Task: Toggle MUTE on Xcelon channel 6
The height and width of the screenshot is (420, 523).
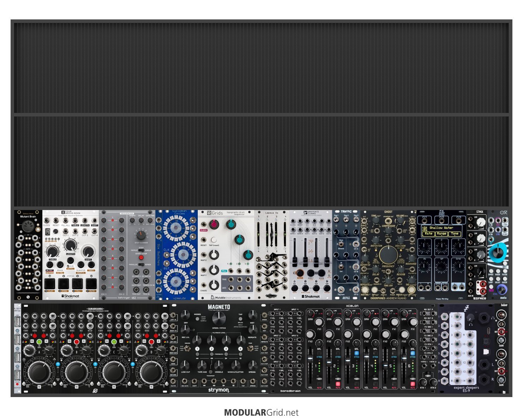Action: click(x=413, y=384)
